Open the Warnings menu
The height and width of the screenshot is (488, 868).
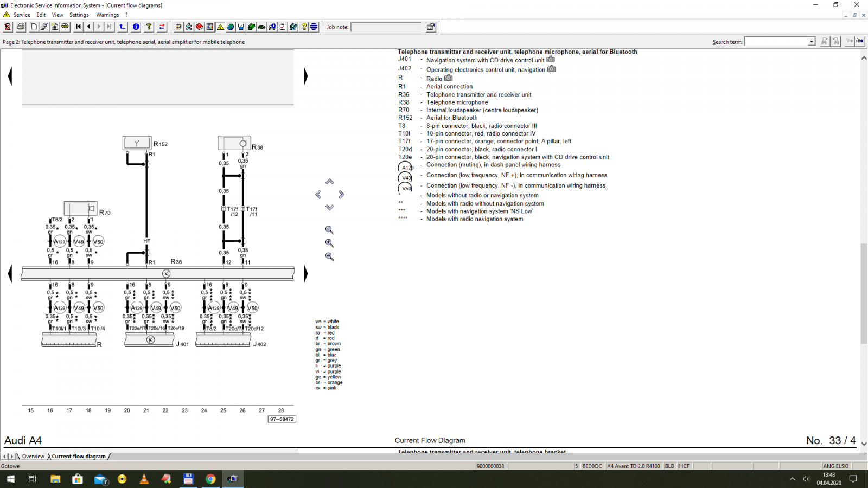pyautogui.click(x=107, y=15)
